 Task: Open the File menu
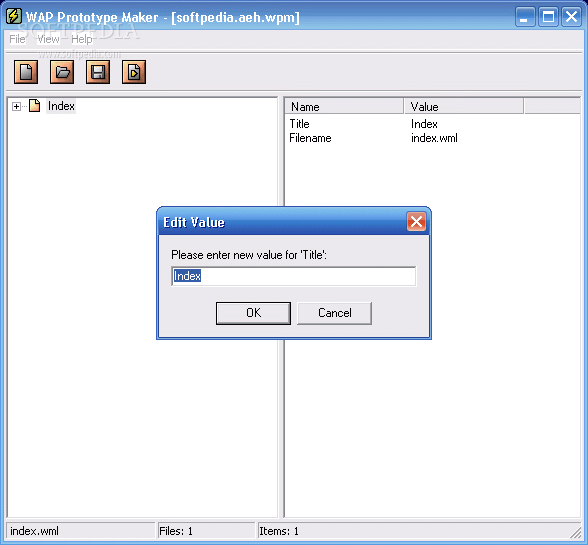17,39
